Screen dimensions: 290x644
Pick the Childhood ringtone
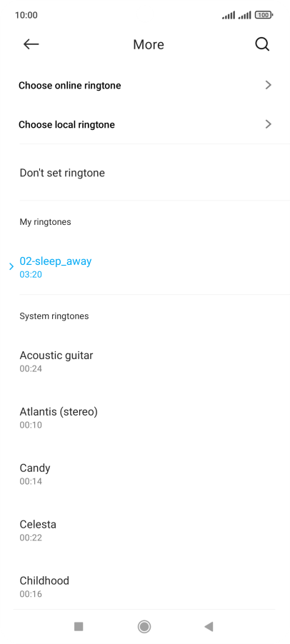tap(145, 586)
